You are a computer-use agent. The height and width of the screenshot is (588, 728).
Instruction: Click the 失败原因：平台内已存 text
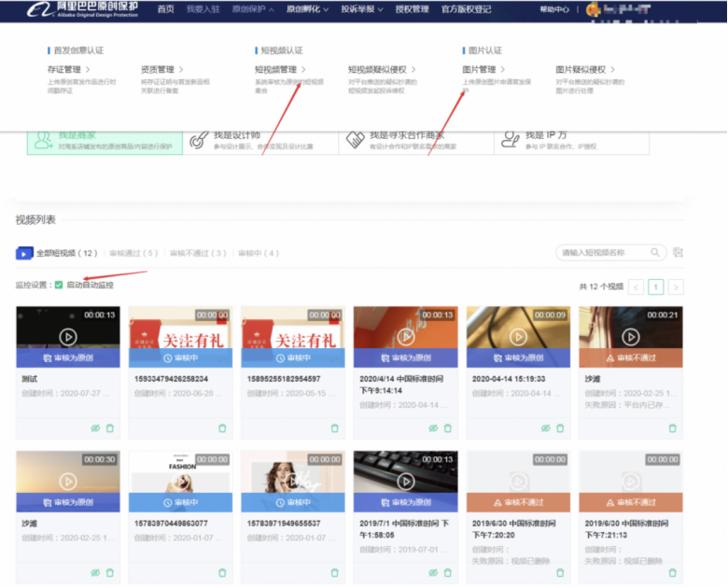click(x=627, y=405)
